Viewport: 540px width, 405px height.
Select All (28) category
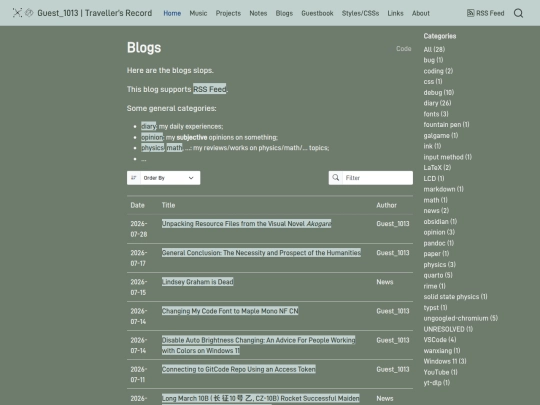434,49
